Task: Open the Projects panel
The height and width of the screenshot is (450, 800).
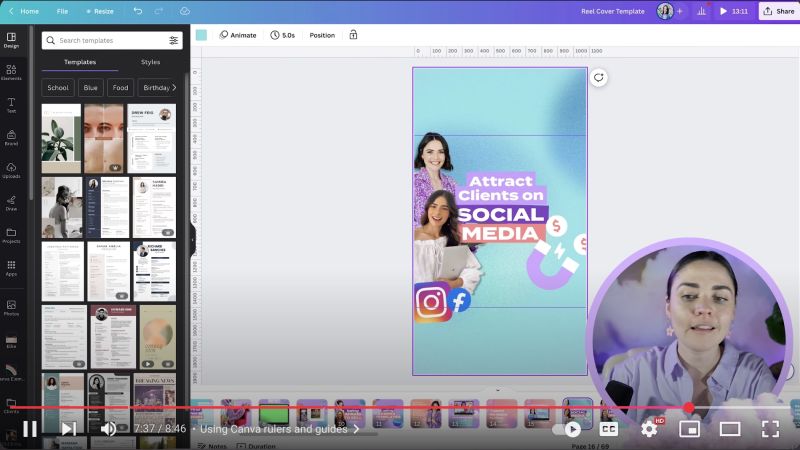Action: [11, 236]
